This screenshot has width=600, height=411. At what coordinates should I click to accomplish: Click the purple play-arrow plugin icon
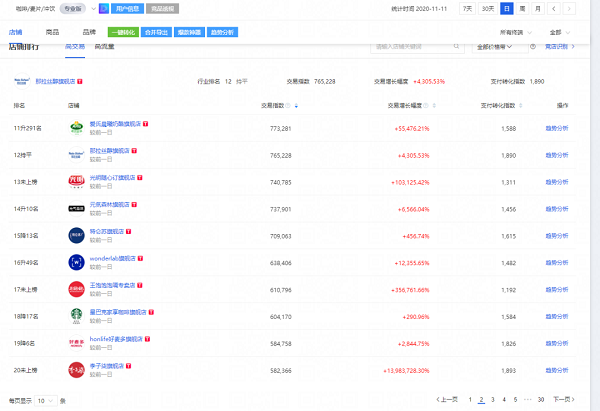tap(104, 8)
